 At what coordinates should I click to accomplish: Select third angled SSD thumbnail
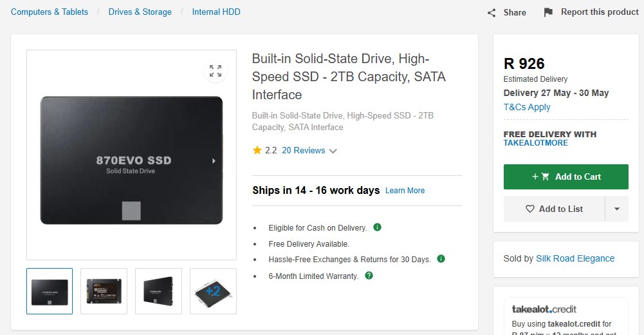(158, 291)
